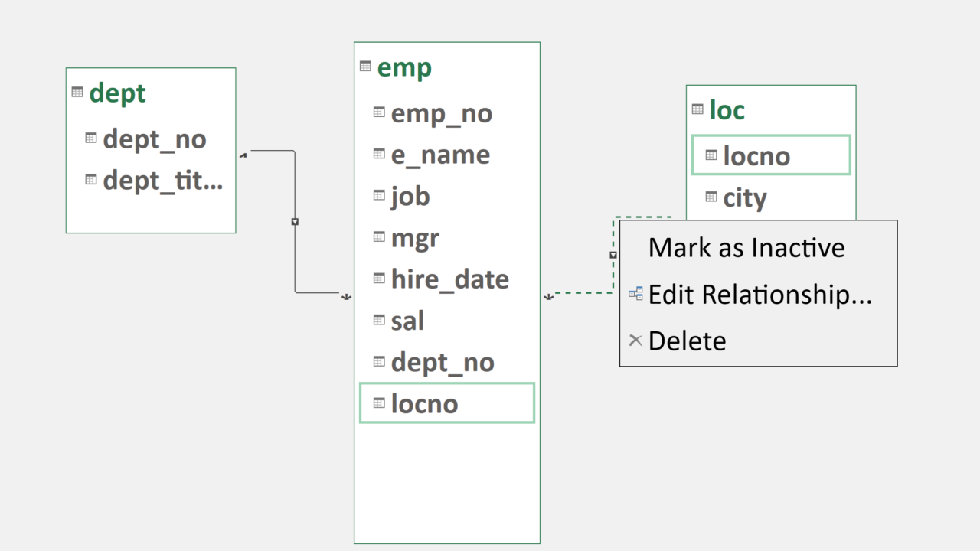The height and width of the screenshot is (551, 980).
Task: Open Edit Relationship... from the context menu
Action: coord(759,294)
